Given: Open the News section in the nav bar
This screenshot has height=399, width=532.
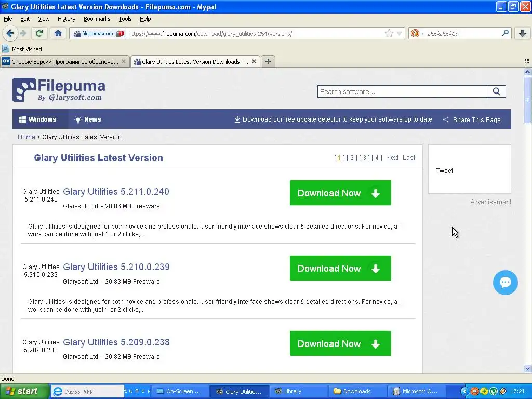Looking at the screenshot, I should [x=87, y=119].
